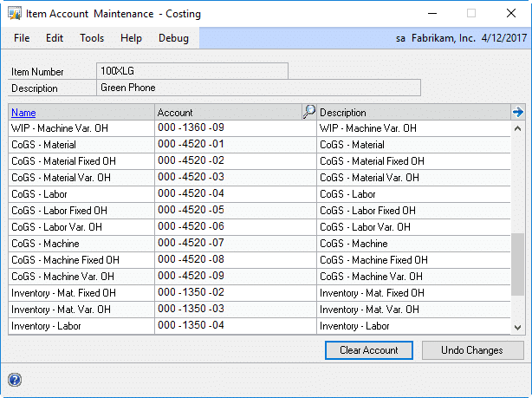Screen dimensions: 532x398
Task: Click the Name column header link
Action: tap(23, 113)
